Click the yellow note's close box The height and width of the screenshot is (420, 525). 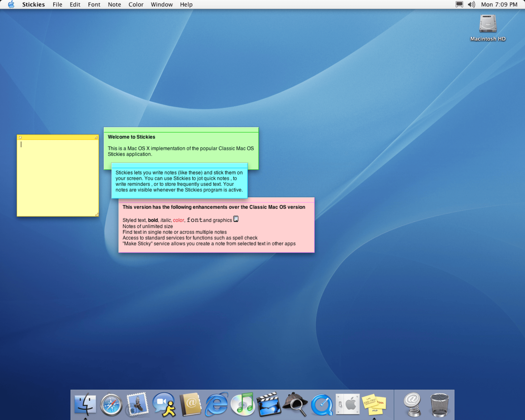tap(20, 138)
